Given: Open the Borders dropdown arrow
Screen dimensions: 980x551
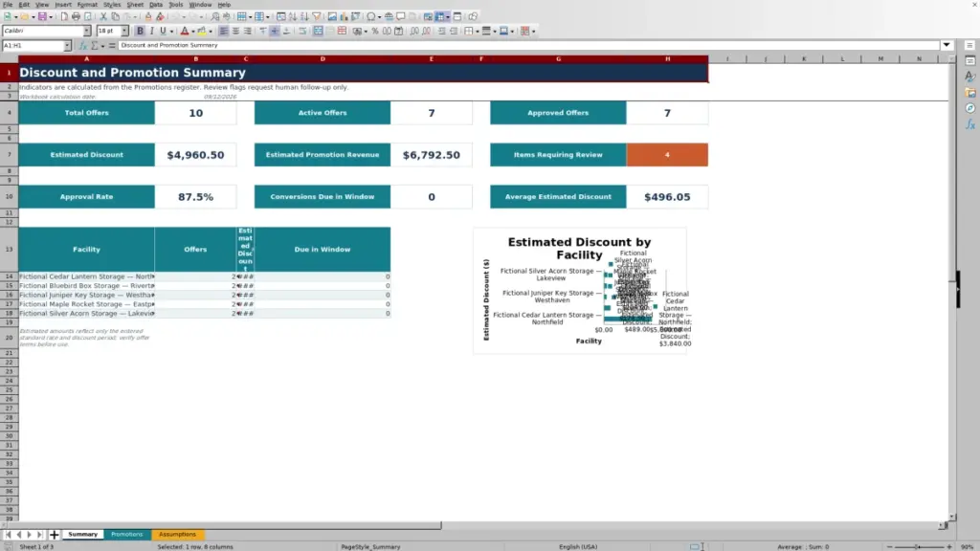Looking at the screenshot, I should (478, 32).
